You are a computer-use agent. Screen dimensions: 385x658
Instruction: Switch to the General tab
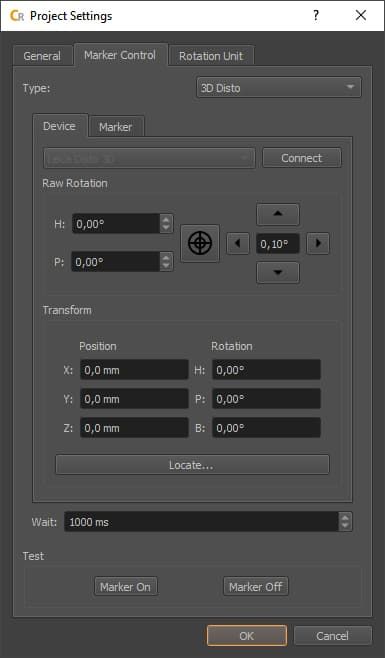point(42,56)
